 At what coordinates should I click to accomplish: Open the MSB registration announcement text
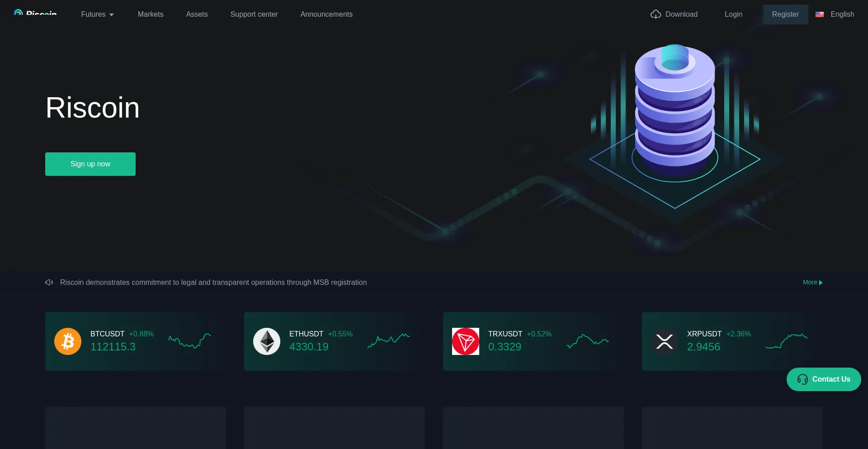(x=213, y=283)
